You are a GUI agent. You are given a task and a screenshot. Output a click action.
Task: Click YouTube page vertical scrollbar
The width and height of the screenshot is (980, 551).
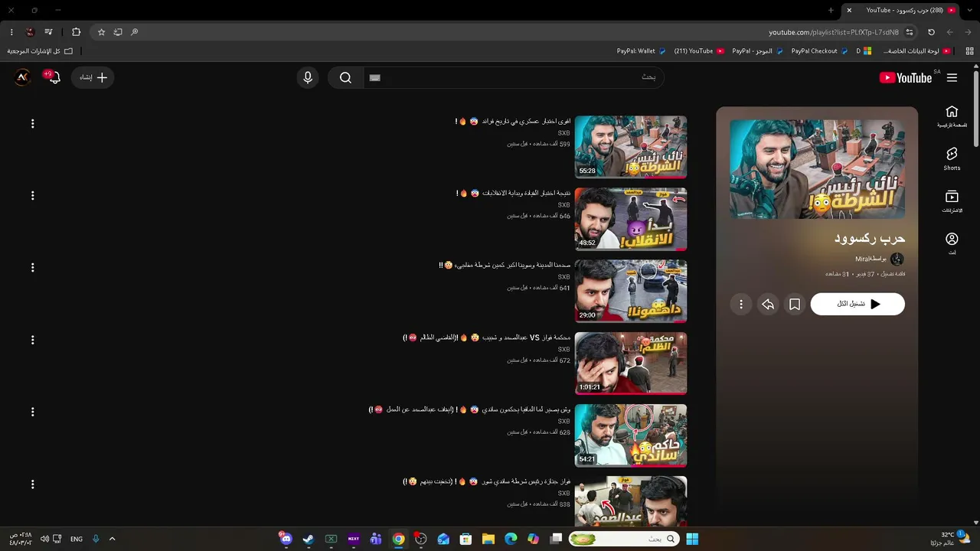976,107
